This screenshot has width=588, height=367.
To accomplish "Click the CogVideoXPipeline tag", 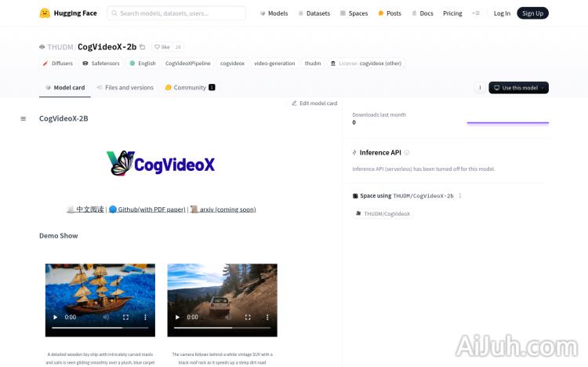I will (188, 64).
